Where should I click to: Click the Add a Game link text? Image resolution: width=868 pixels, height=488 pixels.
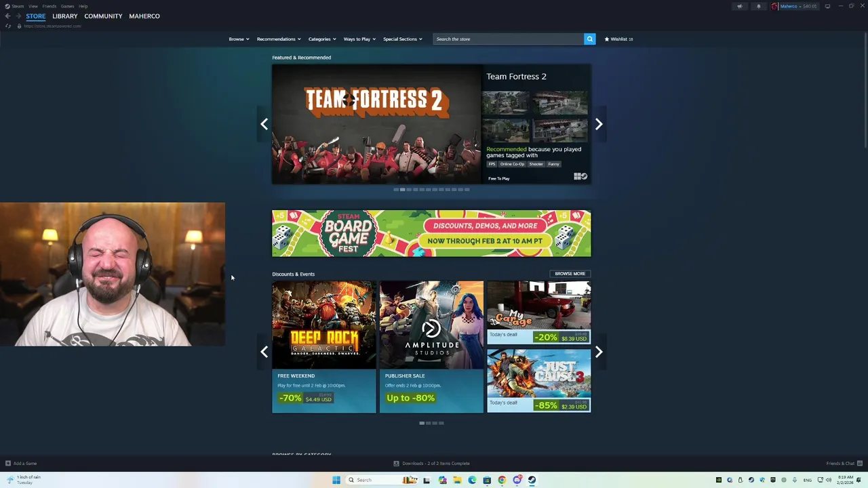25,464
